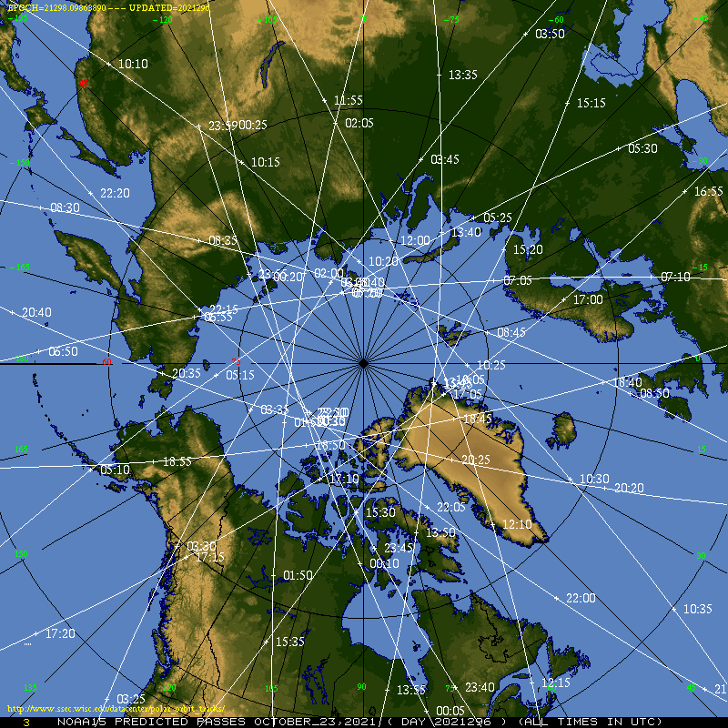728x728 pixels.
Task: Pick the 22:20 time label
Action: click(x=115, y=193)
